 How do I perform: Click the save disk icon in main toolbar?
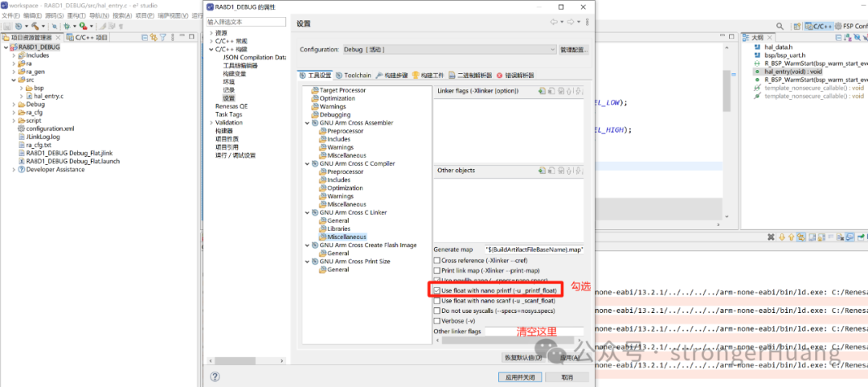(x=7, y=26)
